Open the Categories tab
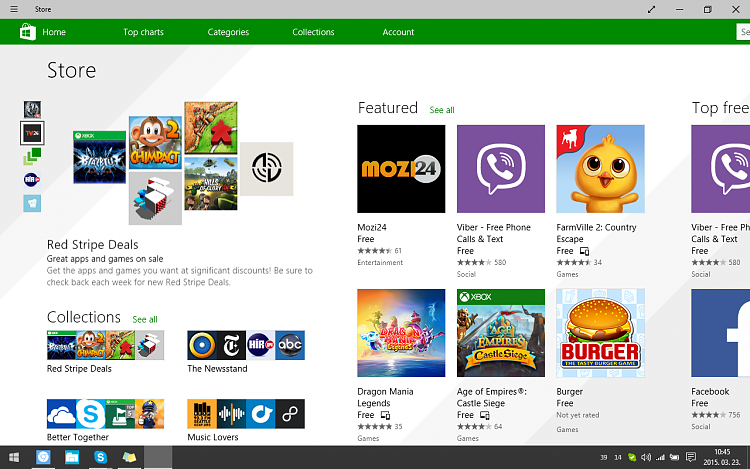 tap(228, 32)
